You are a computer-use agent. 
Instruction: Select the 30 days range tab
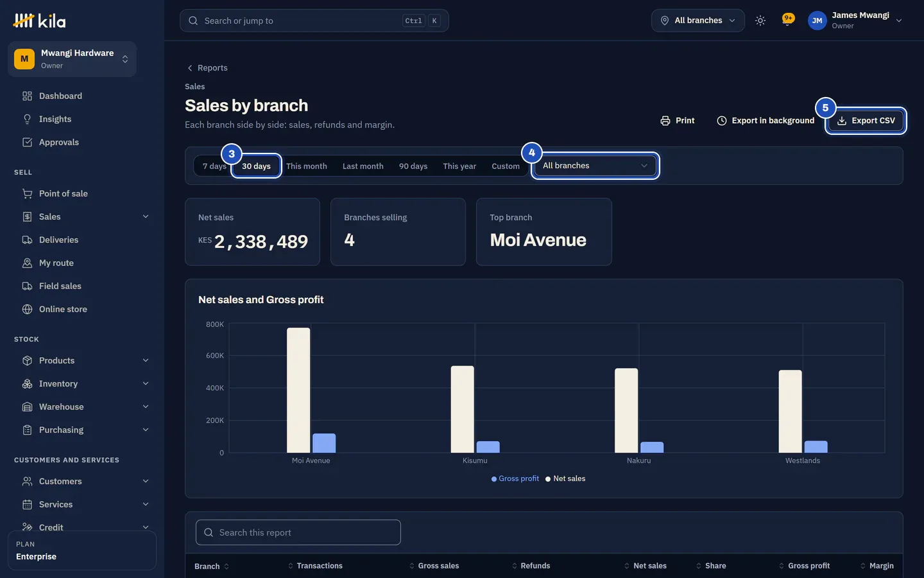coord(256,166)
